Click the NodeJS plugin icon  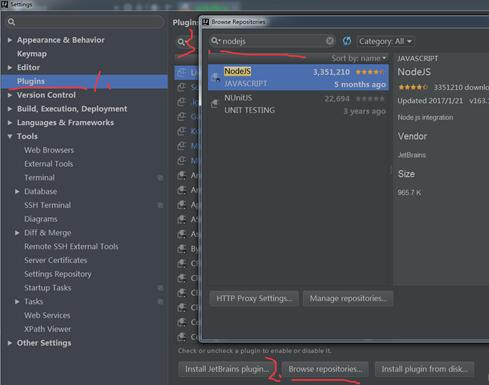click(x=215, y=78)
